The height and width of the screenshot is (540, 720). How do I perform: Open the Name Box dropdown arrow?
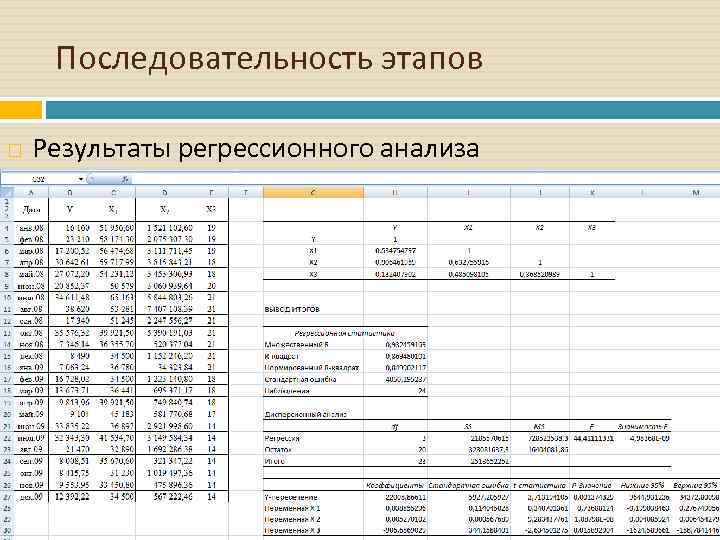point(81,180)
